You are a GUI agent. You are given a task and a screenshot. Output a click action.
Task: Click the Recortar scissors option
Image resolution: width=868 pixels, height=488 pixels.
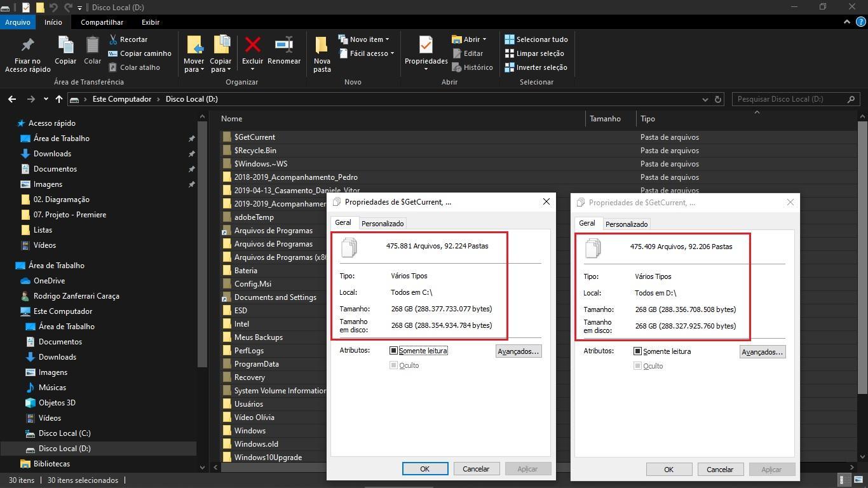coord(128,39)
